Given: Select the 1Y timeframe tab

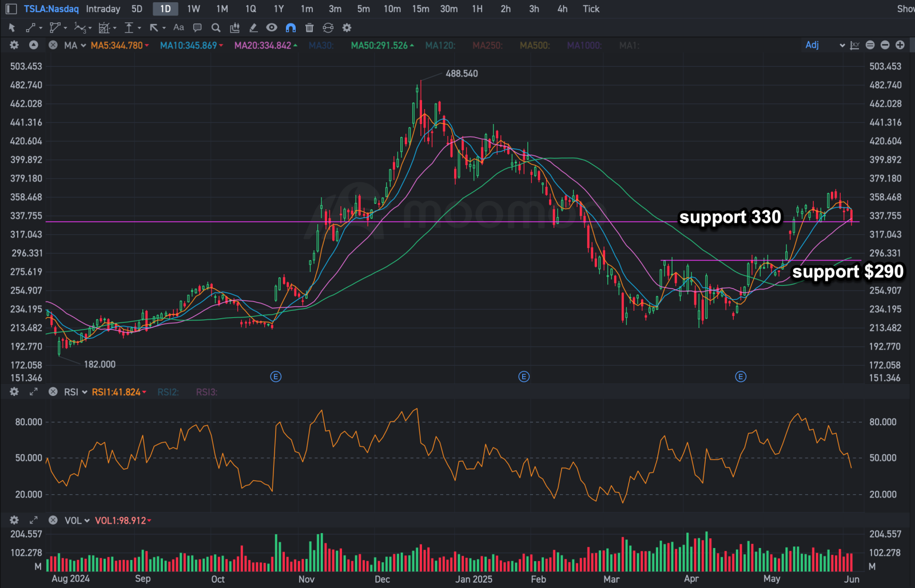Looking at the screenshot, I should (279, 9).
